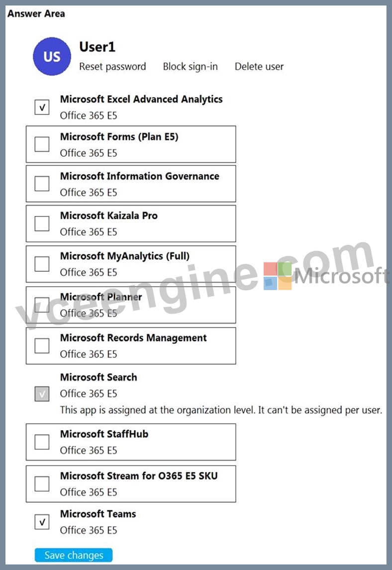This screenshot has width=392, height=570.
Task: Click the greyed Microsoft Search checkbox
Action: 42,394
